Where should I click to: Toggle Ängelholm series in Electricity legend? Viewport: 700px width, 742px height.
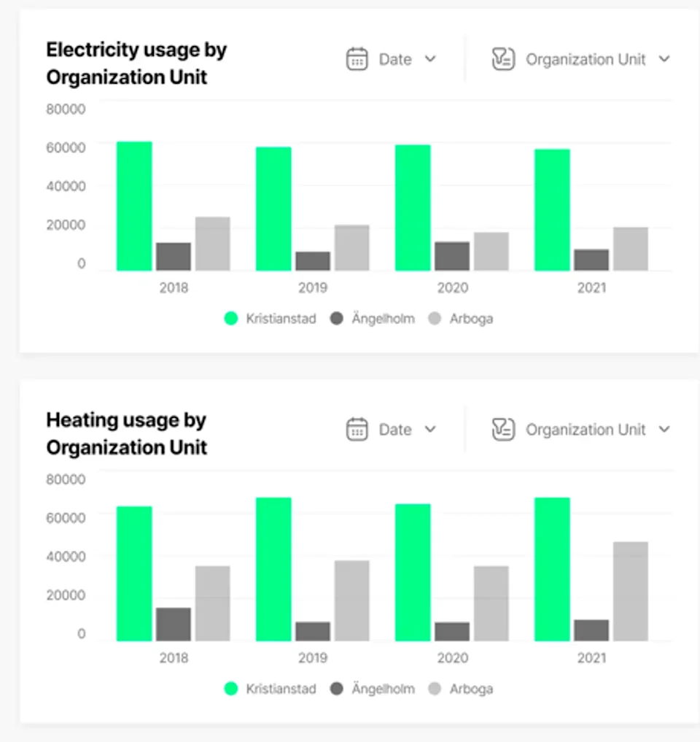pyautogui.click(x=373, y=319)
